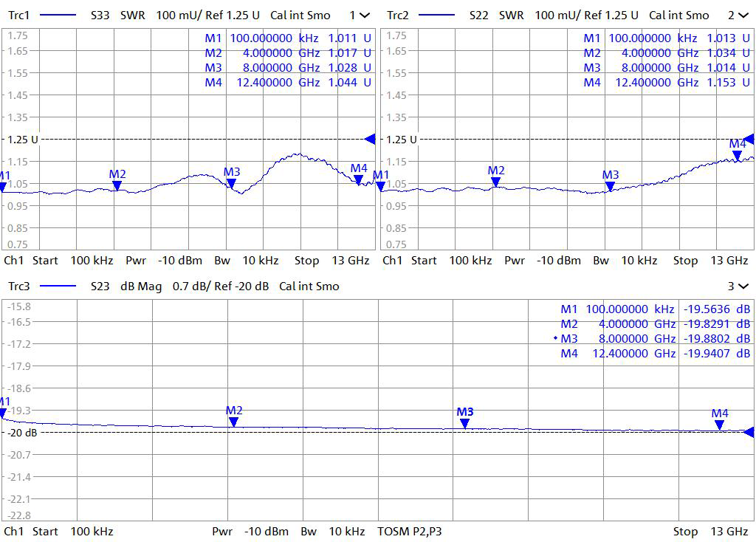Viewport: 756px width, 542px height.
Task: Click the reference triangle in the S33 diagram
Action: coord(370,139)
